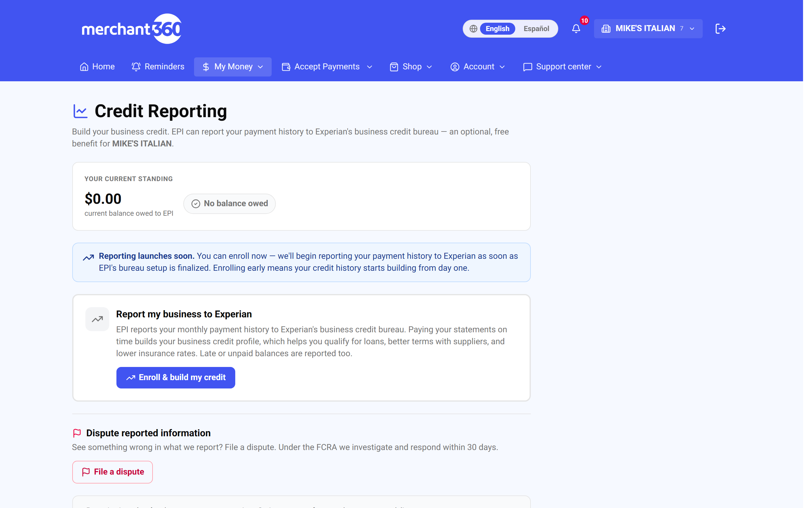Click the wallet icon in Accept Payments

coord(286,67)
